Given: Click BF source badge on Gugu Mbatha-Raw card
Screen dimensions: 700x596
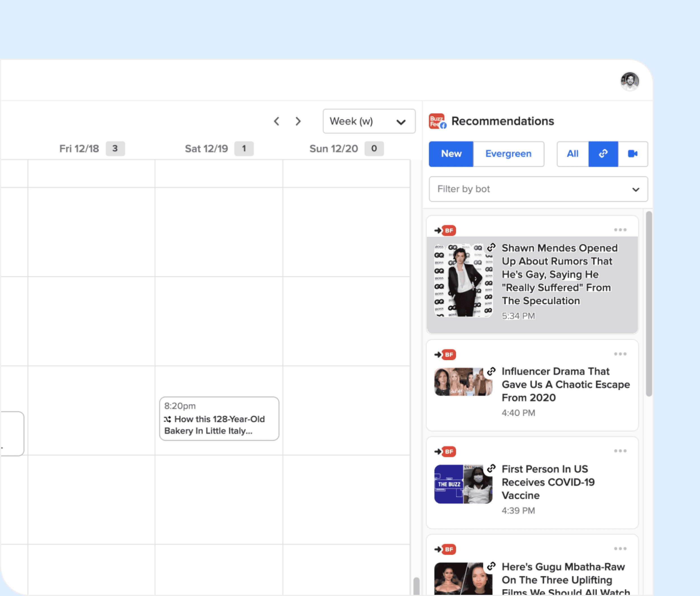Looking at the screenshot, I should tap(449, 549).
